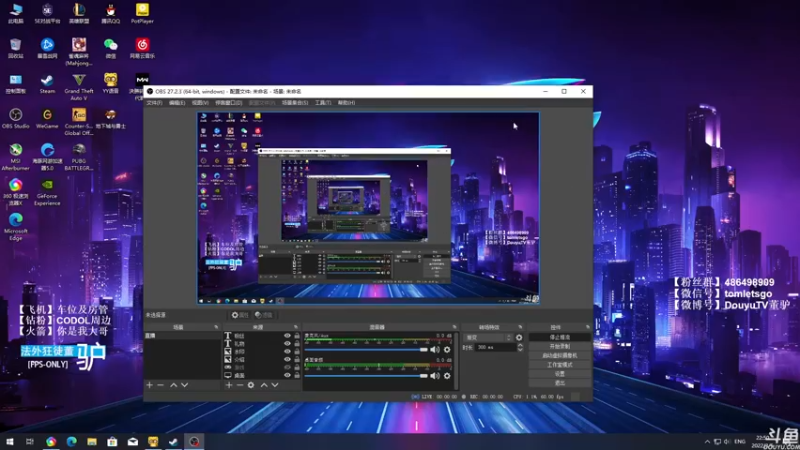Undock the 来源 panel via its float icon
Viewport: 800px width, 450px height.
coord(296,327)
